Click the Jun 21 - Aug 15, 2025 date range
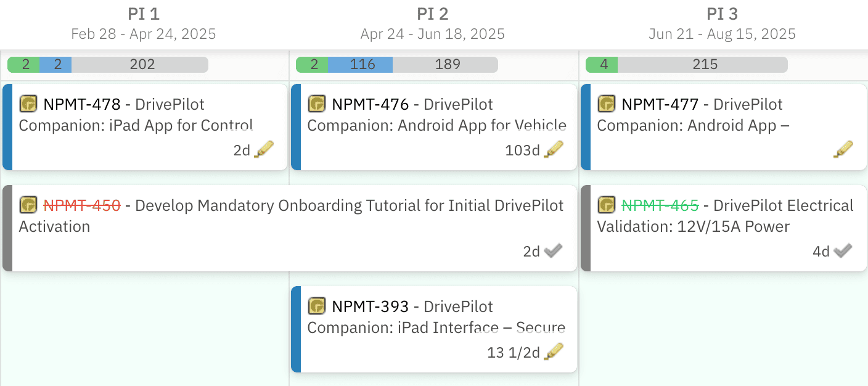The width and height of the screenshot is (868, 386). click(x=723, y=34)
